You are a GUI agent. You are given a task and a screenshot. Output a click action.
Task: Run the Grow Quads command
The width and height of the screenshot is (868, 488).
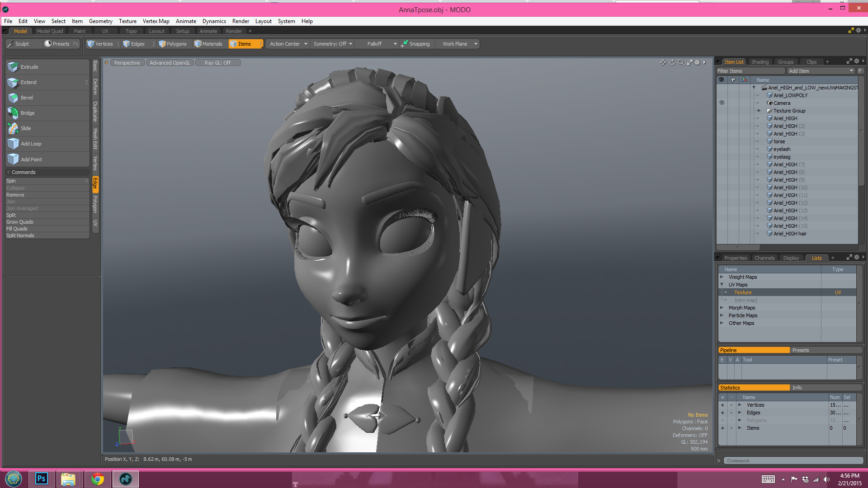click(x=47, y=222)
